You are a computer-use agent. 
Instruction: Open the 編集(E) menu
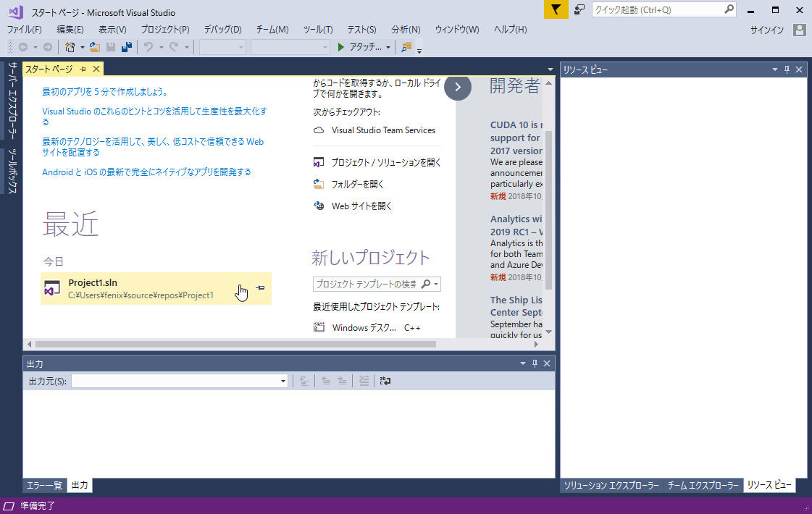coord(70,30)
